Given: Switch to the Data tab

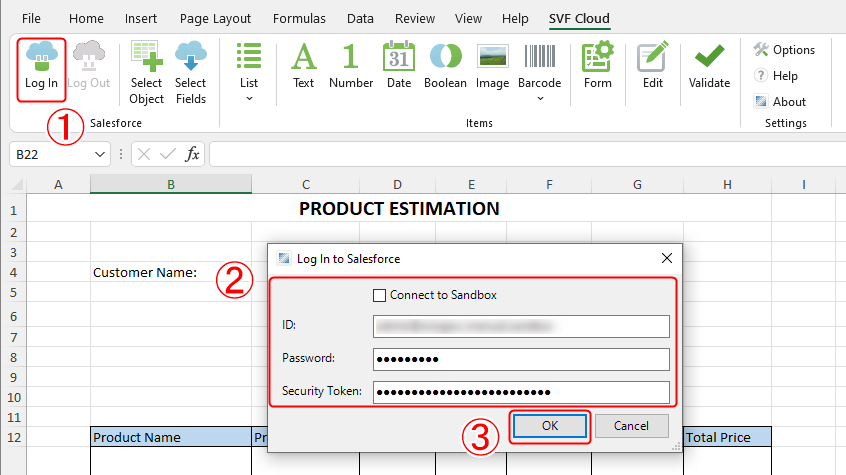Looking at the screenshot, I should (x=360, y=18).
